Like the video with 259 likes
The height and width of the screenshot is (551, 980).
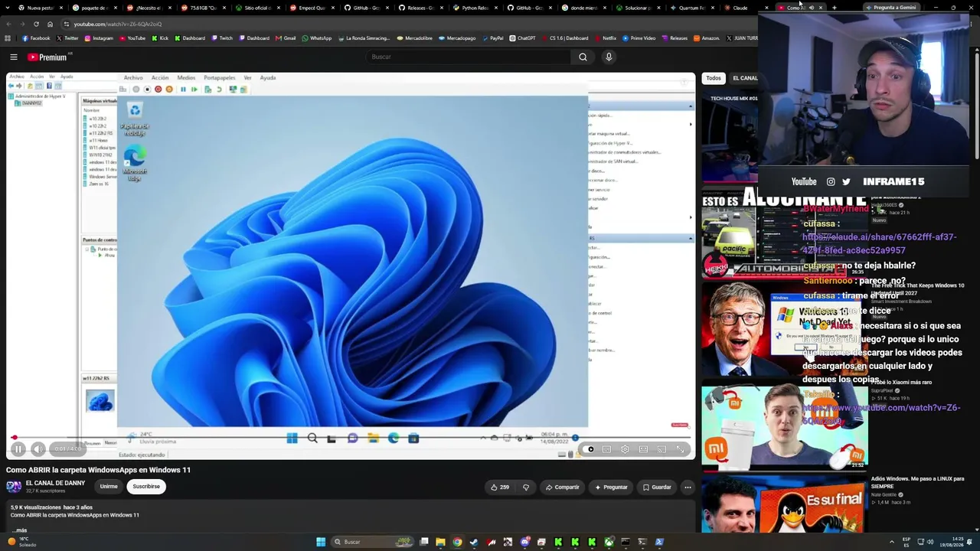499,487
